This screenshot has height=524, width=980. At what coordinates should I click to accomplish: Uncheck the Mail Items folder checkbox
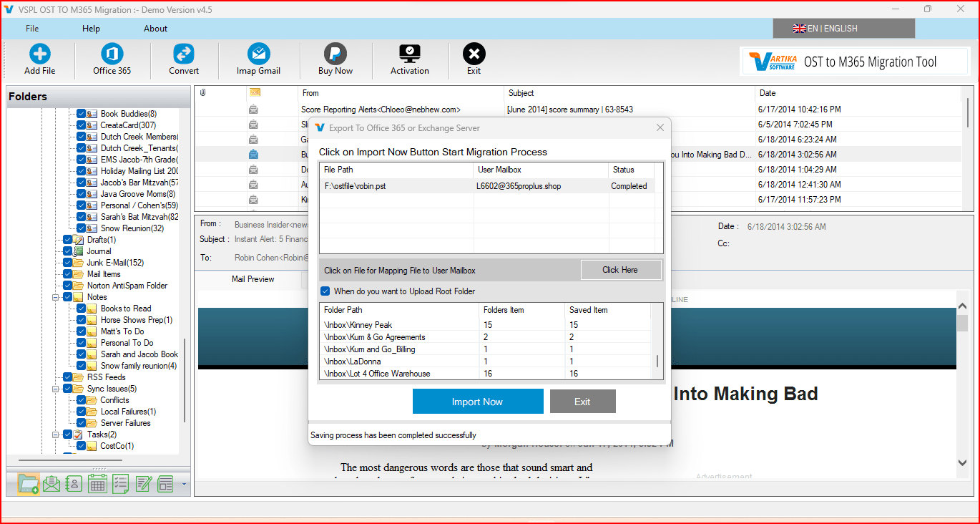pos(68,274)
